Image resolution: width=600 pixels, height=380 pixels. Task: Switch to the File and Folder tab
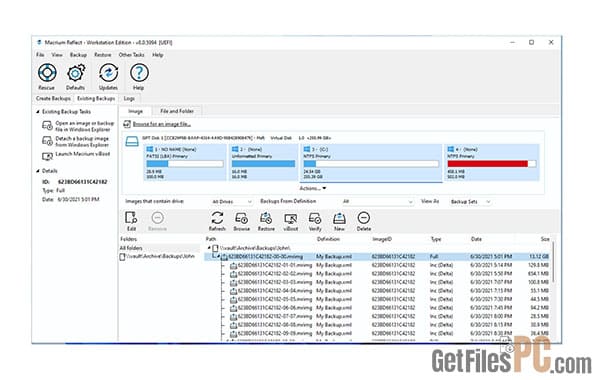[177, 111]
